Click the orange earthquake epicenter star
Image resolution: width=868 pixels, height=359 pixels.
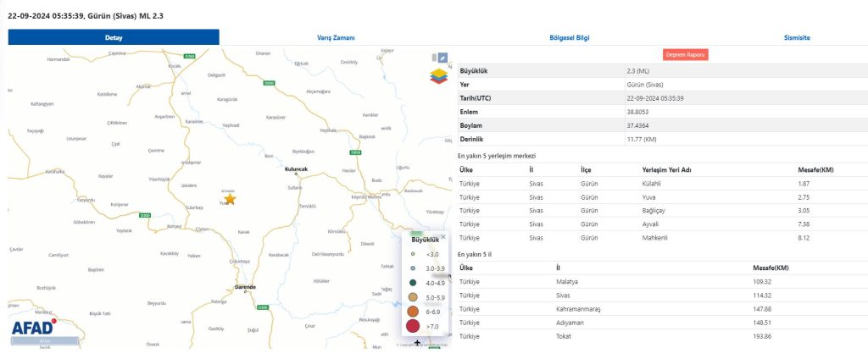(230, 199)
